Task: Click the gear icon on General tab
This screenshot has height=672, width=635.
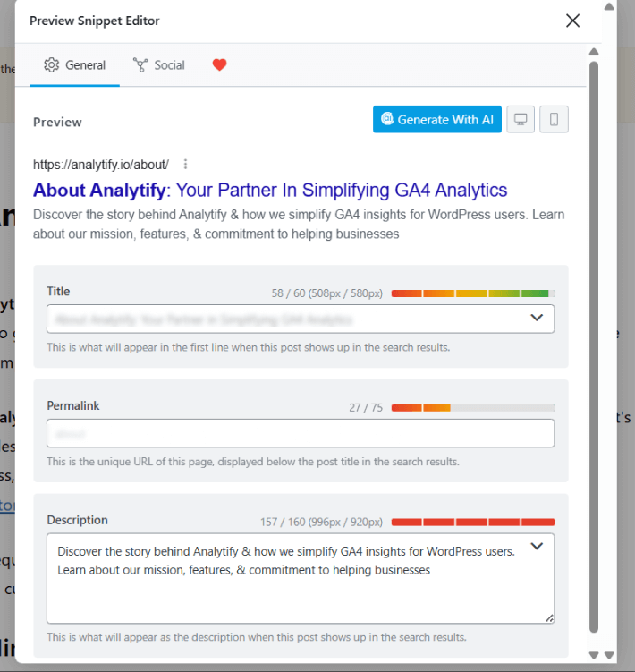Action: (x=51, y=65)
